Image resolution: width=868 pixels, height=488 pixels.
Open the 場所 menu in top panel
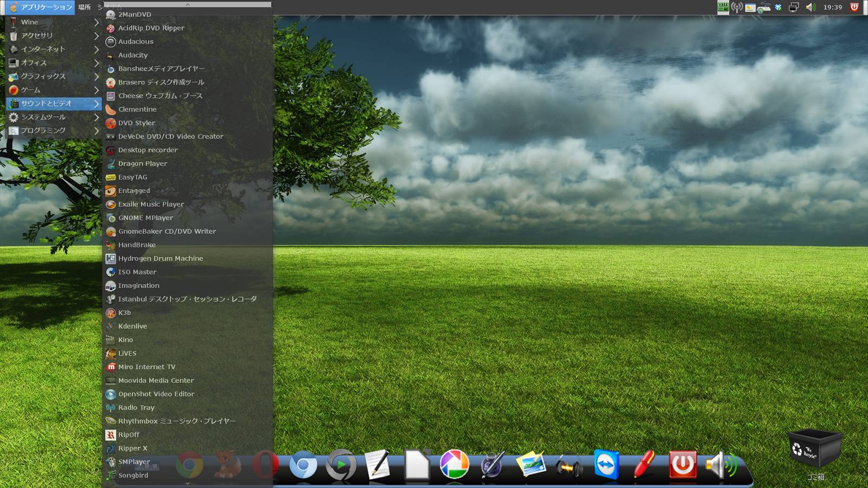[x=84, y=7]
